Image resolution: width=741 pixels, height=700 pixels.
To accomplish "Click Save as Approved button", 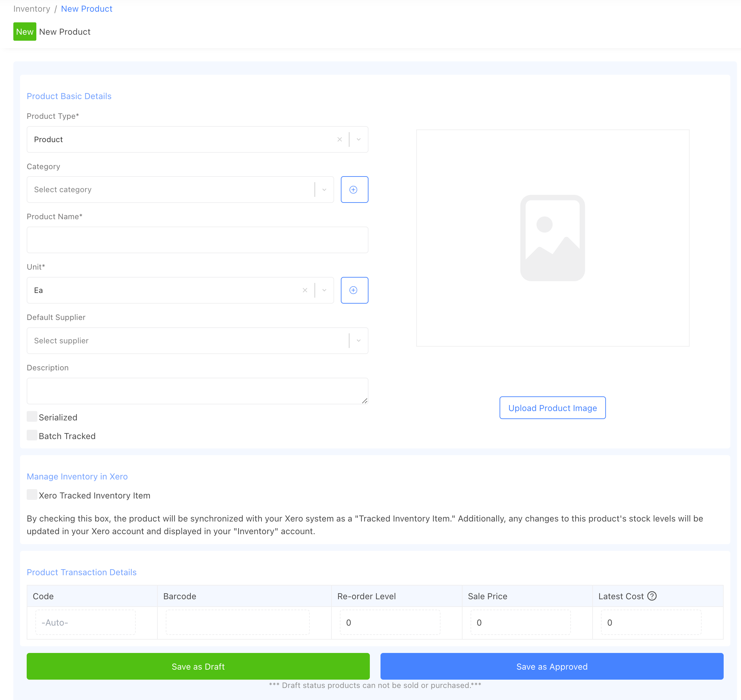I will [552, 666].
